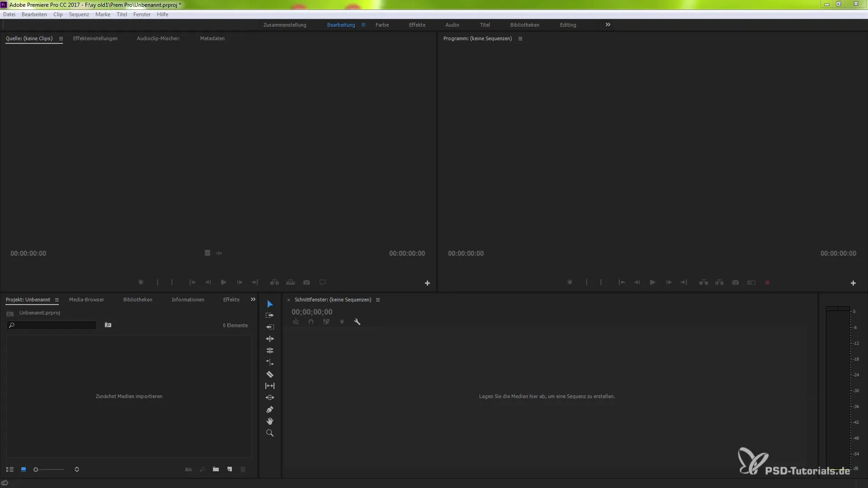Export frame camera icon in Source monitor
868x488 pixels.
307,282
